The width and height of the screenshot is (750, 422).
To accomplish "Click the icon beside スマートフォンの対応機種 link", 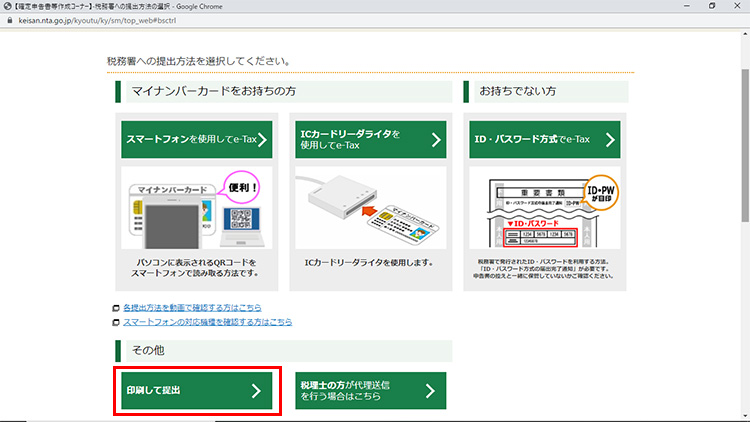I will (x=117, y=322).
